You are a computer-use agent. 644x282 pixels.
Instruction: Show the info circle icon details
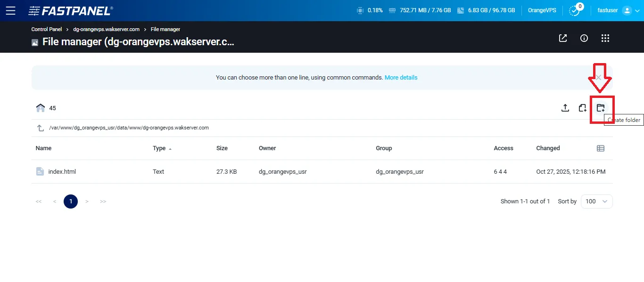click(584, 38)
